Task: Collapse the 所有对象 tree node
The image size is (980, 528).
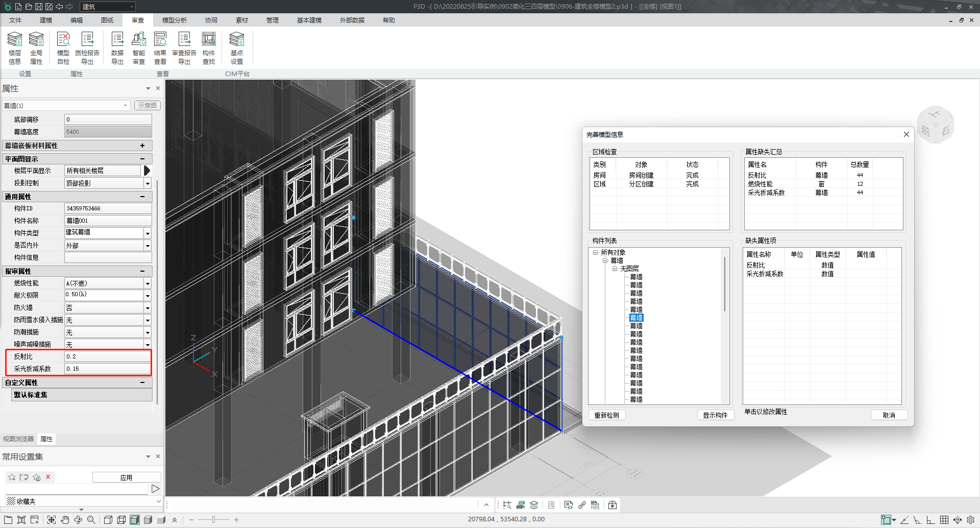Action: click(x=595, y=252)
